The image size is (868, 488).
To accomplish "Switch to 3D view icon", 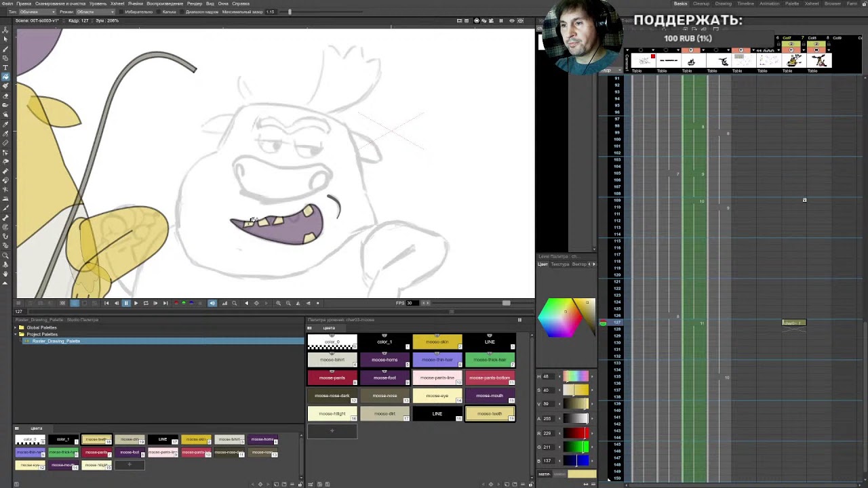I will coord(484,20).
